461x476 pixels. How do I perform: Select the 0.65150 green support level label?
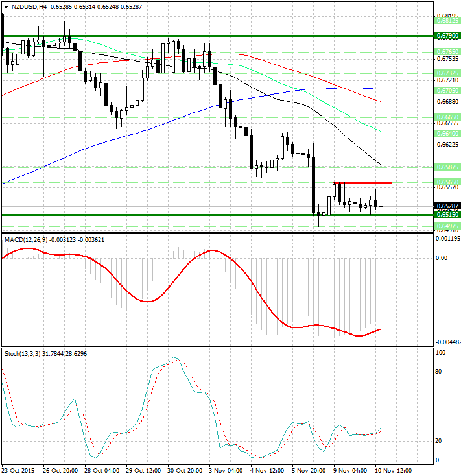click(x=447, y=215)
